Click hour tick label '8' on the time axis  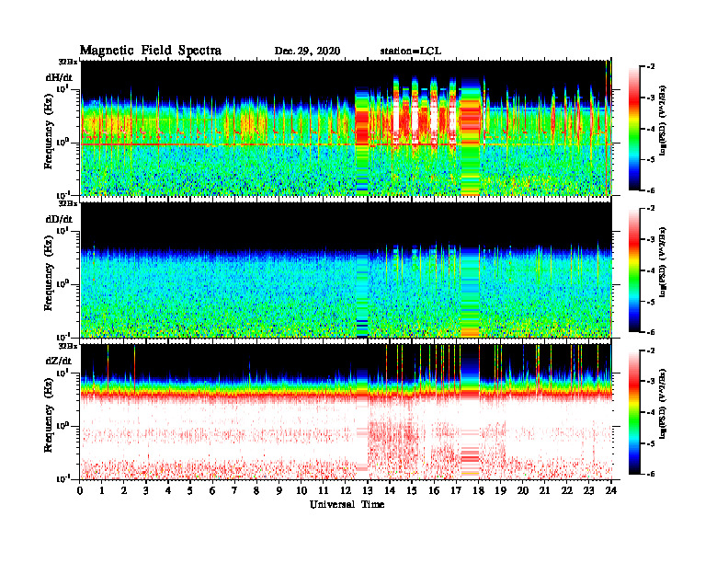click(256, 490)
